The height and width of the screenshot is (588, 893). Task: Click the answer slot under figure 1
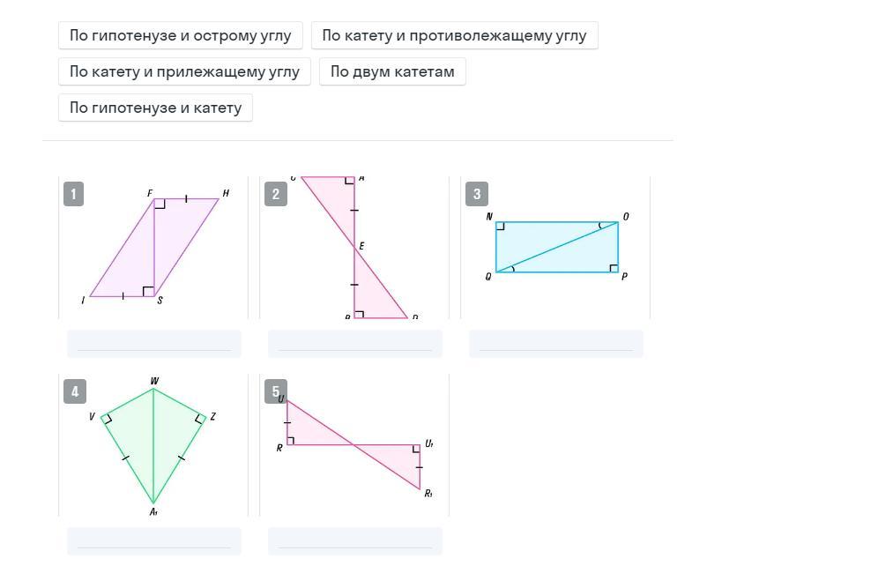tap(154, 343)
